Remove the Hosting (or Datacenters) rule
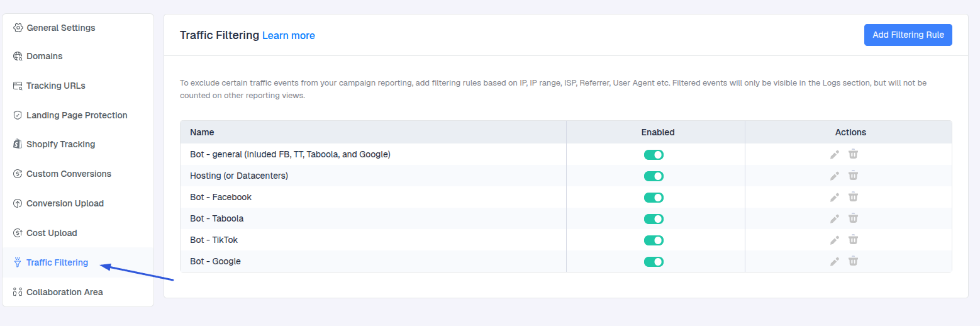 point(853,176)
